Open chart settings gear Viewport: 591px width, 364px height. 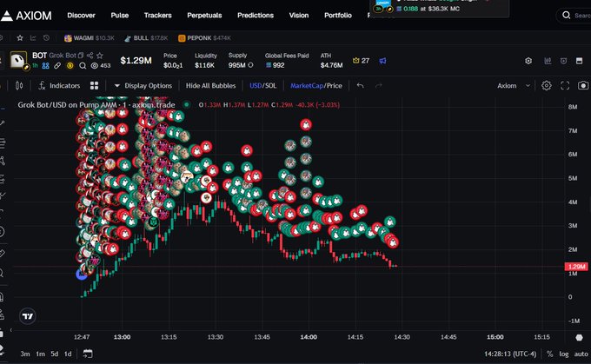546,85
